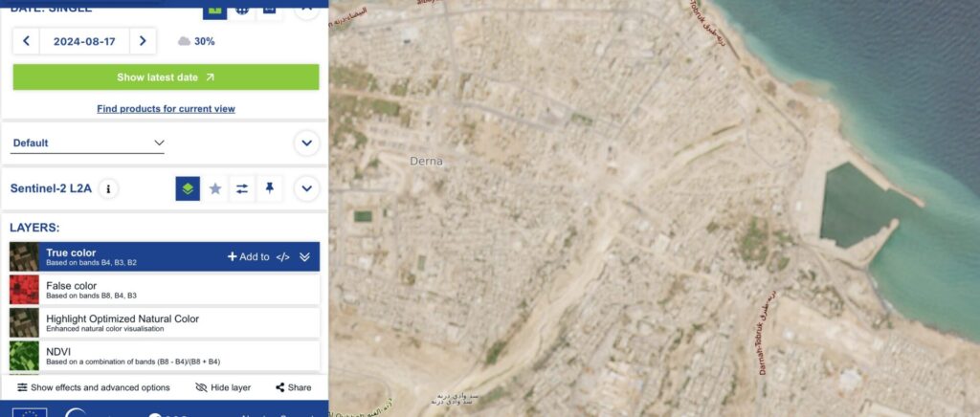Open the Default configuration dropdown
Screen dimensions: 980x417
87,143
